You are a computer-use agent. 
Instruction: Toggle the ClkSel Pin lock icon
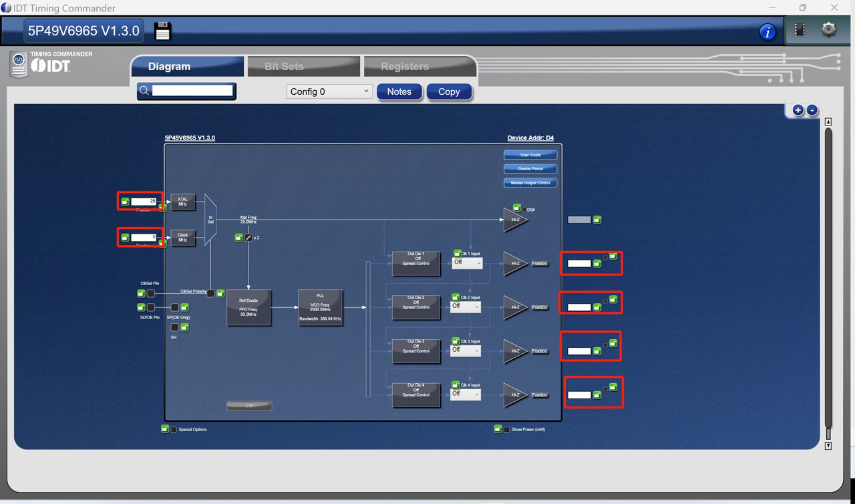click(141, 293)
